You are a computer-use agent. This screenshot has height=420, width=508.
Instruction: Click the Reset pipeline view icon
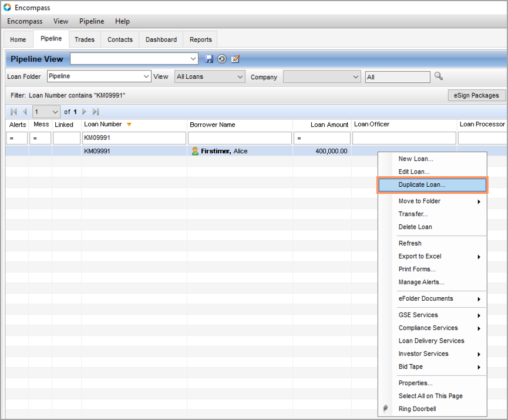222,59
